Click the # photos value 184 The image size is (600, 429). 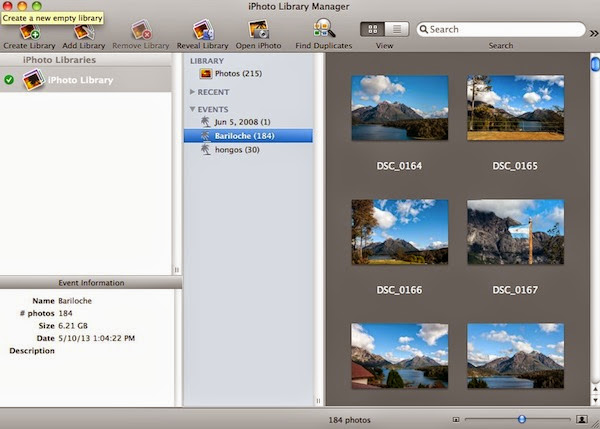65,313
